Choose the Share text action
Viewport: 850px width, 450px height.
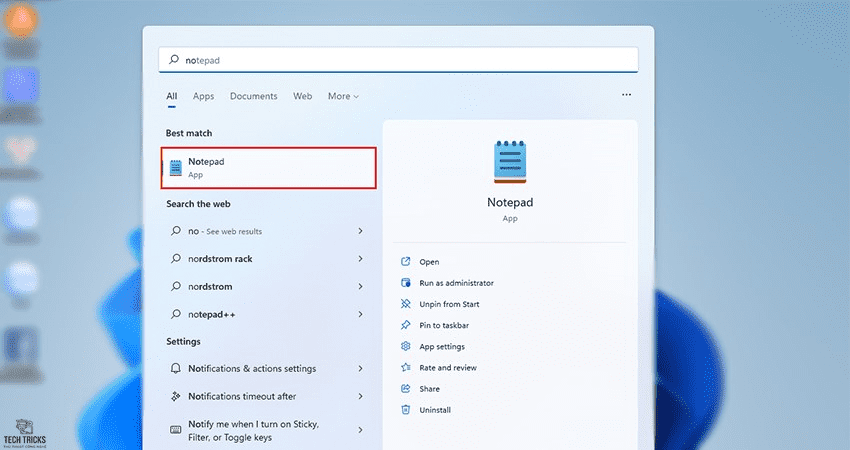(x=429, y=389)
